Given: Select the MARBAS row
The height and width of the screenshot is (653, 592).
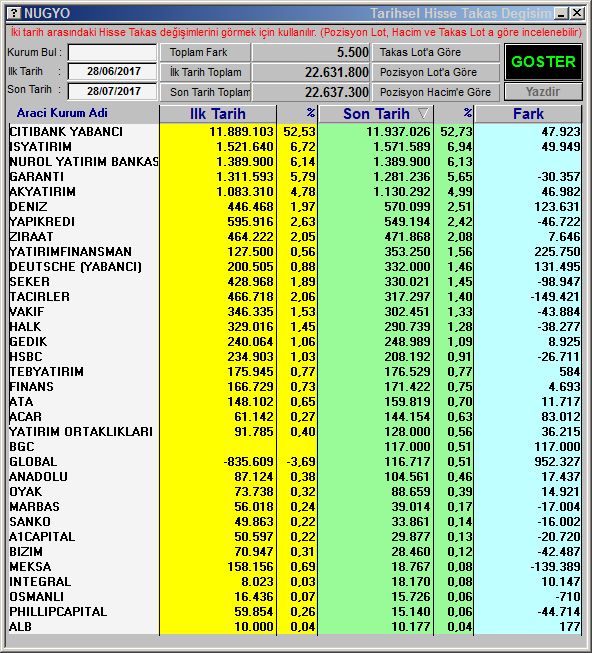Looking at the screenshot, I should 295,506.
